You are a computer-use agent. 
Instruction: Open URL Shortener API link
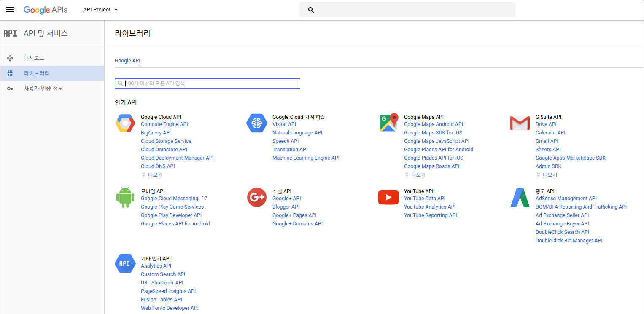coord(162,283)
